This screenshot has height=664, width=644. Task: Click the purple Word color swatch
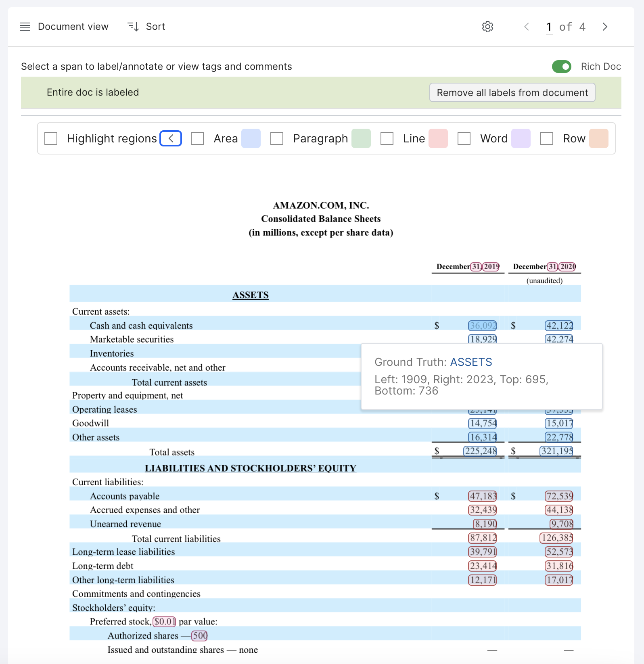pyautogui.click(x=521, y=138)
